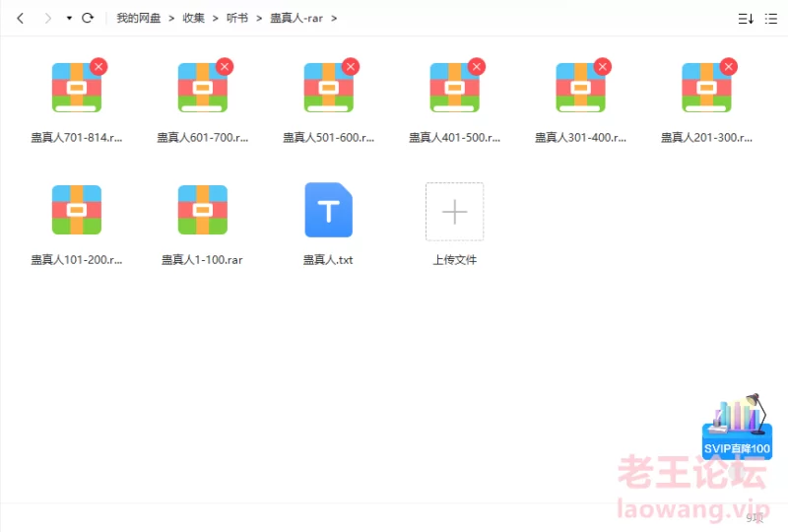788x532 pixels.
Task: Click file name 蛊真人601-700.r...
Action: [x=203, y=137]
